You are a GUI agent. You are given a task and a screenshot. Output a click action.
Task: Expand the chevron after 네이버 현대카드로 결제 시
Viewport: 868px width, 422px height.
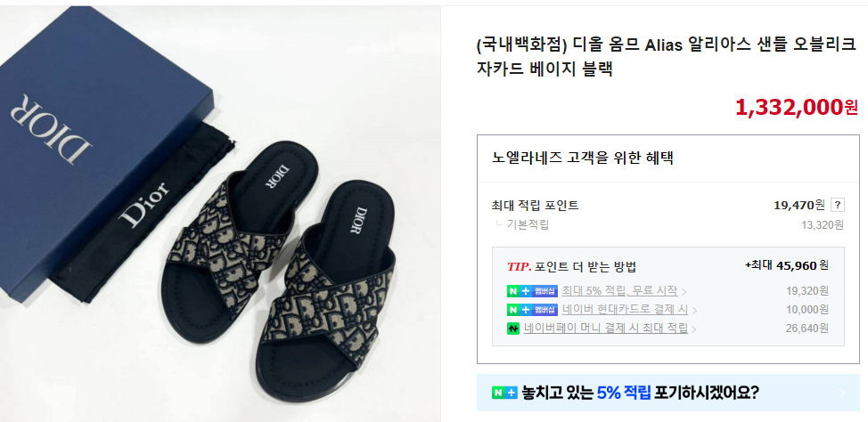pyautogui.click(x=695, y=311)
